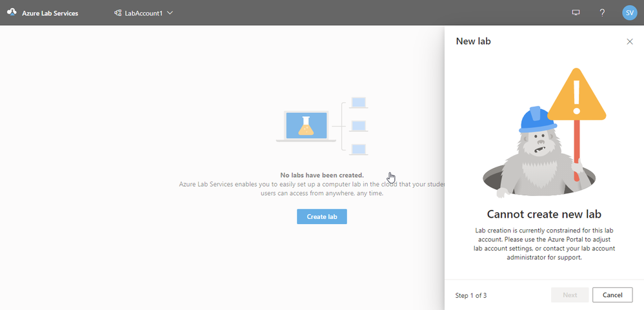Close the New lab panel
The width and height of the screenshot is (644, 310).
click(x=630, y=41)
